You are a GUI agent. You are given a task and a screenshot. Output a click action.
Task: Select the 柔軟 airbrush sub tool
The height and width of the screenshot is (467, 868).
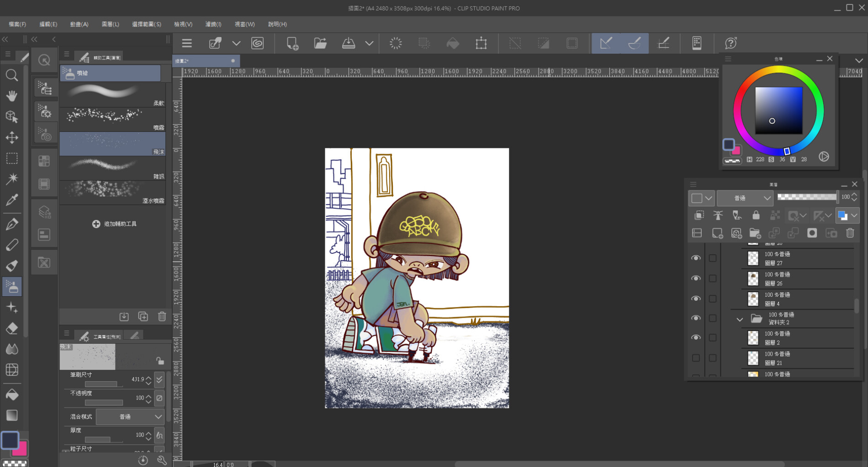(x=112, y=95)
